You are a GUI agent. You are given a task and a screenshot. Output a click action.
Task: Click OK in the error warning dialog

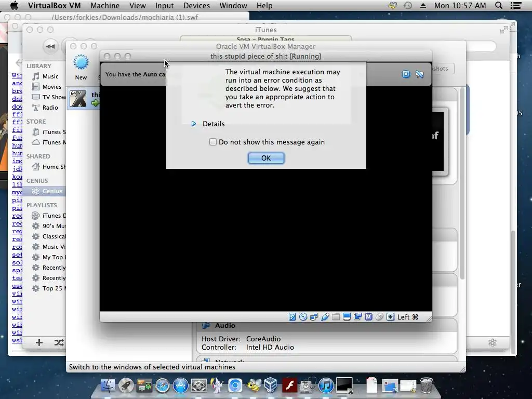[x=266, y=158]
